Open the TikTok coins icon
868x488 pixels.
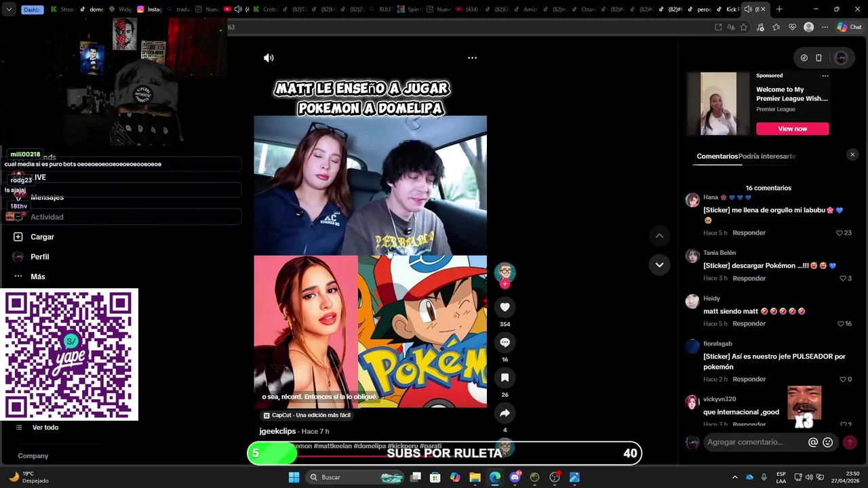[804, 58]
